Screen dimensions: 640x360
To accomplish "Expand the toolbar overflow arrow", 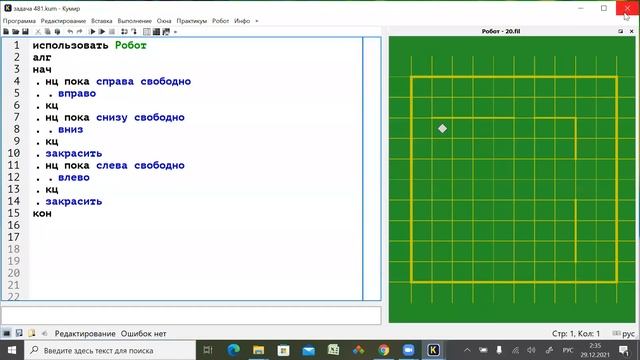I will pyautogui.click(x=176, y=32).
